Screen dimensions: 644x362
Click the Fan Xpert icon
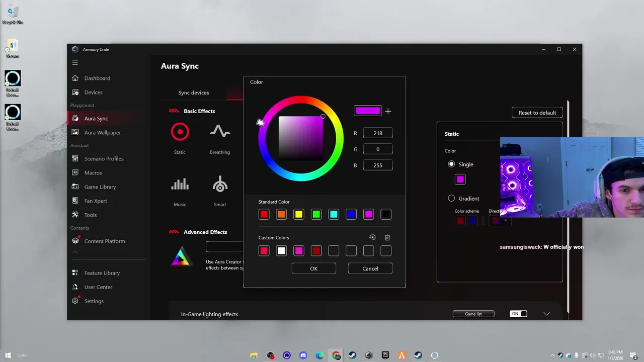click(75, 201)
